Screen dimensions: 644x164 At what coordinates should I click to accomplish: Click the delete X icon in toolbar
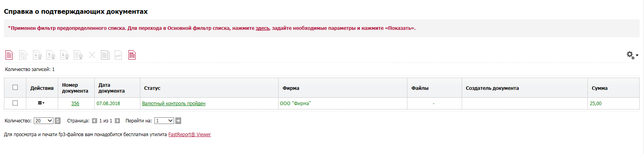(x=92, y=55)
